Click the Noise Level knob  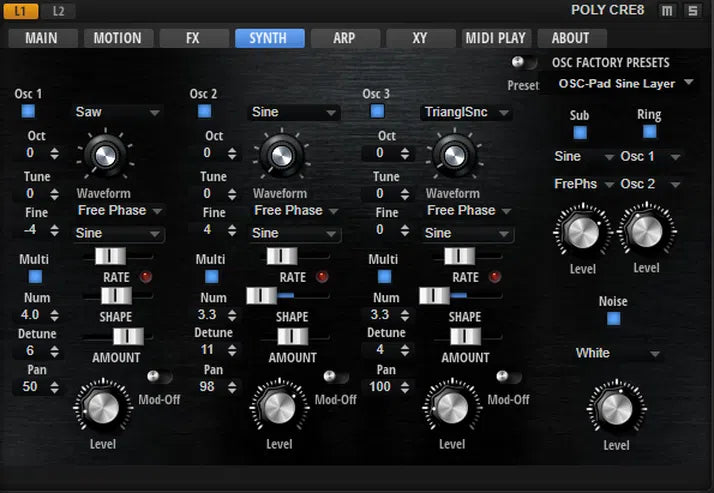(616, 407)
